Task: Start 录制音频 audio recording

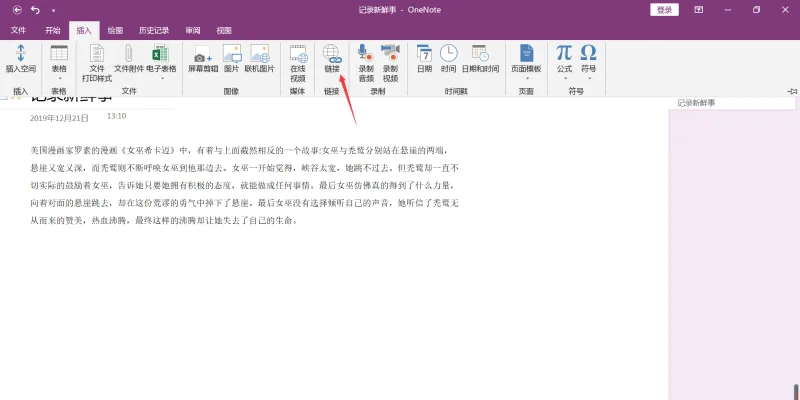Action: tap(366, 63)
